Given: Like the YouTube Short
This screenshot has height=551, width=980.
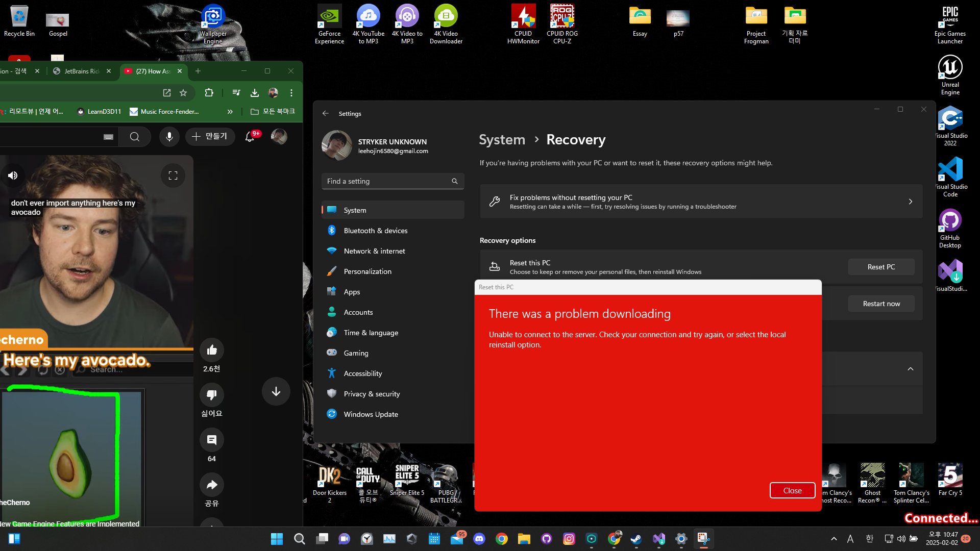Looking at the screenshot, I should tap(212, 350).
